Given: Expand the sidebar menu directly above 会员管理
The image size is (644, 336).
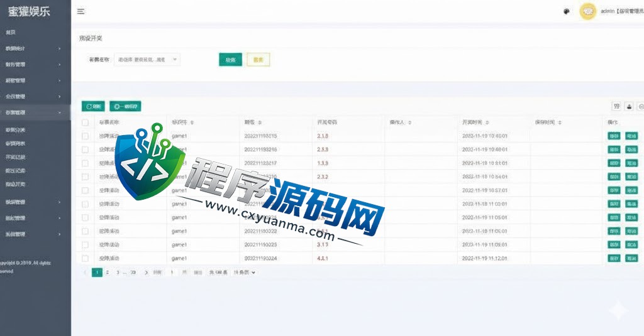Looking at the screenshot, I should tap(35, 80).
